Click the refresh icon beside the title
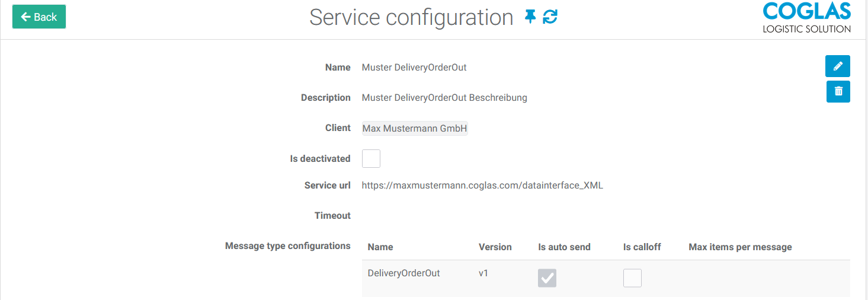 550,17
